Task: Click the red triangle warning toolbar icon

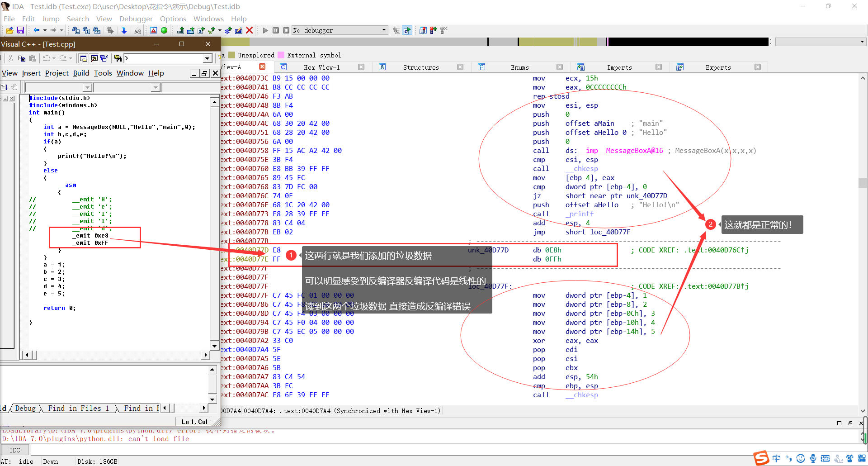Action: tap(153, 30)
